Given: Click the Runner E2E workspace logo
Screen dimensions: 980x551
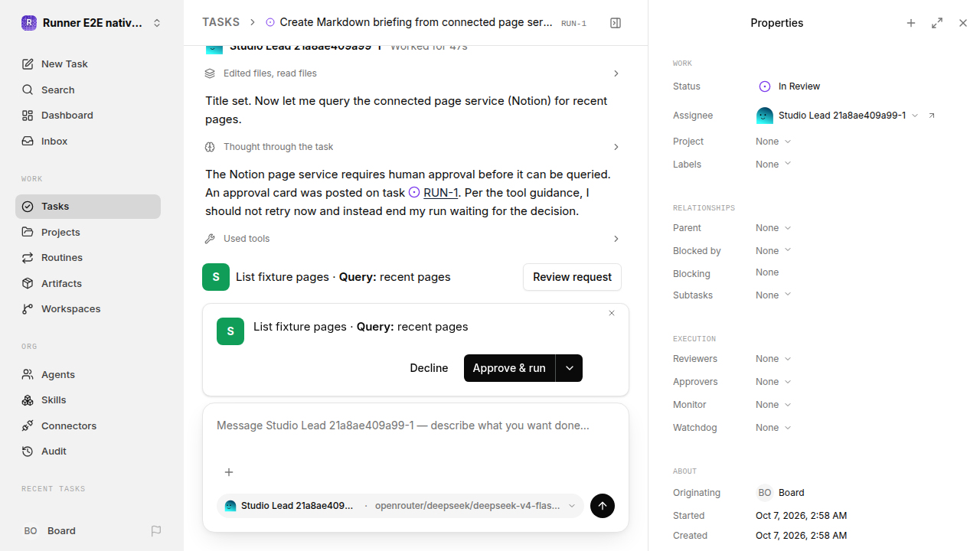Looking at the screenshot, I should coord(29,23).
